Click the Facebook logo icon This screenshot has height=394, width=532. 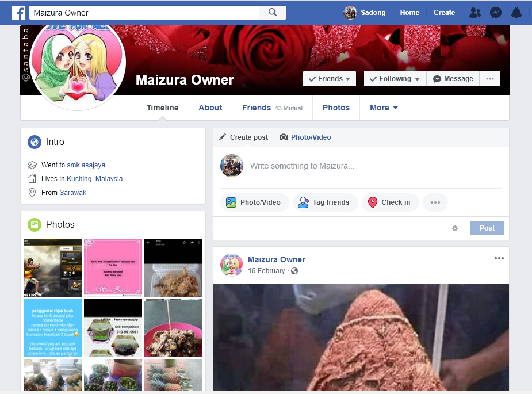pos(18,13)
